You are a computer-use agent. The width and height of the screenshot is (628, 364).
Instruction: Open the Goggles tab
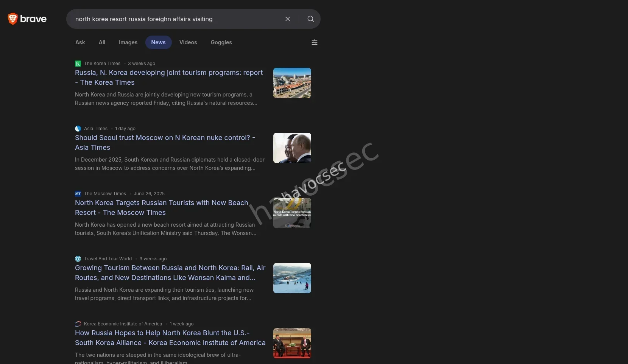pyautogui.click(x=221, y=42)
